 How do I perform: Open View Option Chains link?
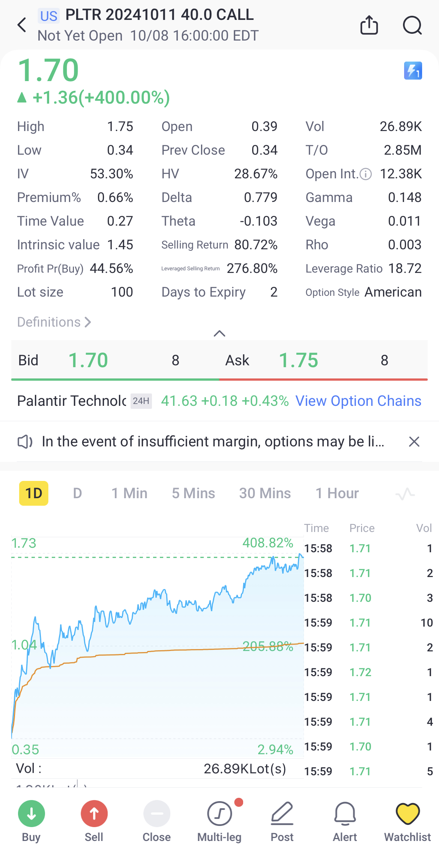(358, 401)
